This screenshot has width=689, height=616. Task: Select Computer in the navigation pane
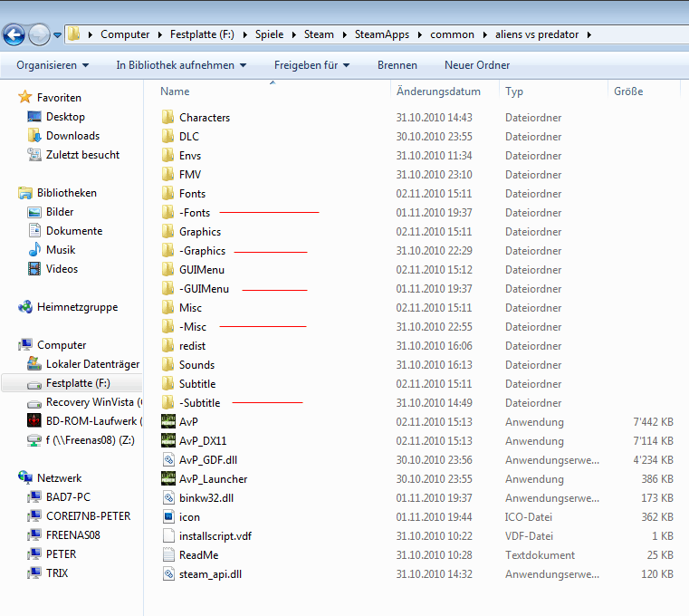(62, 345)
